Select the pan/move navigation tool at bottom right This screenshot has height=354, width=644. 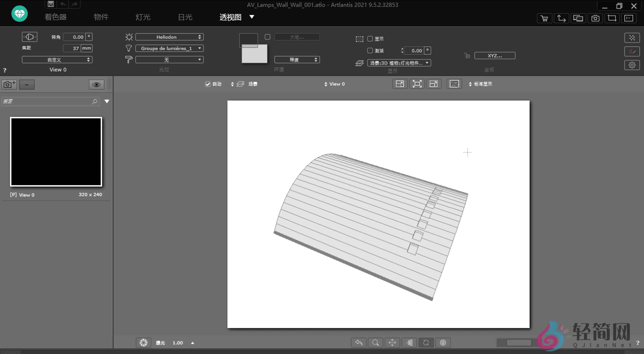[x=392, y=343]
